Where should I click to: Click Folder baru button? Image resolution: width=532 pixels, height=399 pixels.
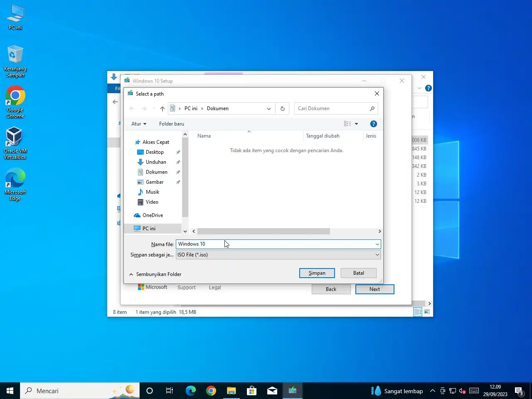(172, 124)
